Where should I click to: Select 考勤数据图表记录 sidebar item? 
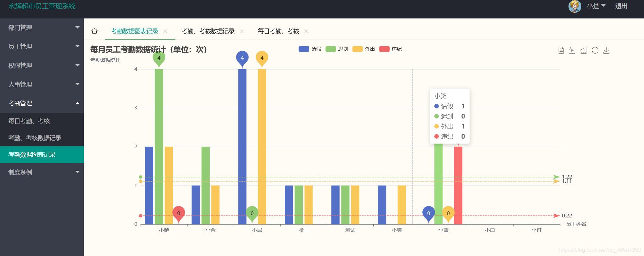pyautogui.click(x=42, y=155)
